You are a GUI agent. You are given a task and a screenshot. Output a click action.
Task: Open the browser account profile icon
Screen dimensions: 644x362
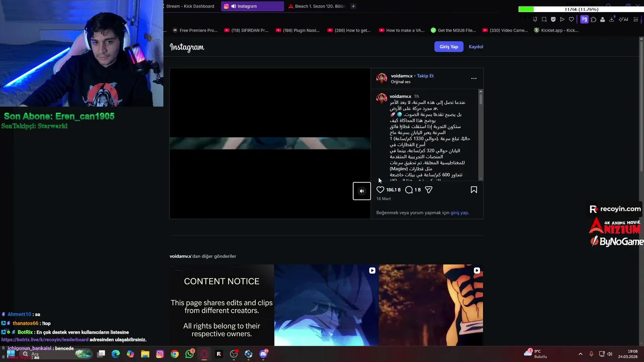pyautogui.click(x=602, y=20)
